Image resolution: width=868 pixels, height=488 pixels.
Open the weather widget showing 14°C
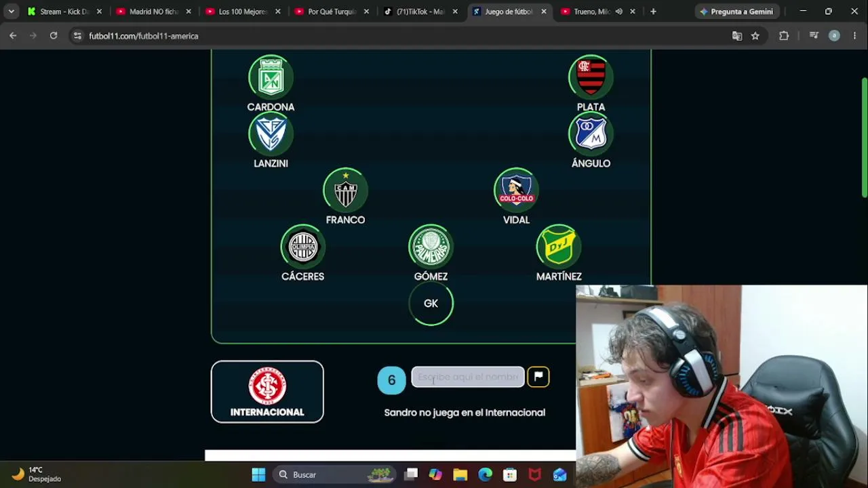[x=37, y=474]
